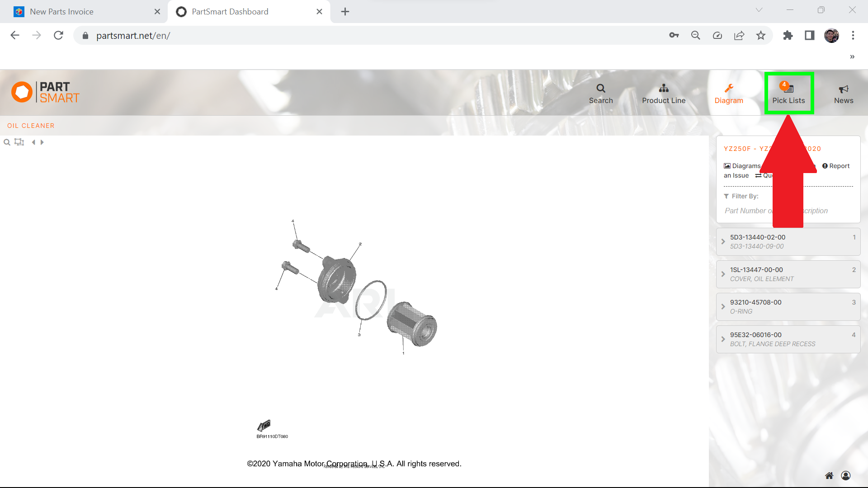Click the Report an Issue link
The height and width of the screenshot is (488, 868).
839,166
